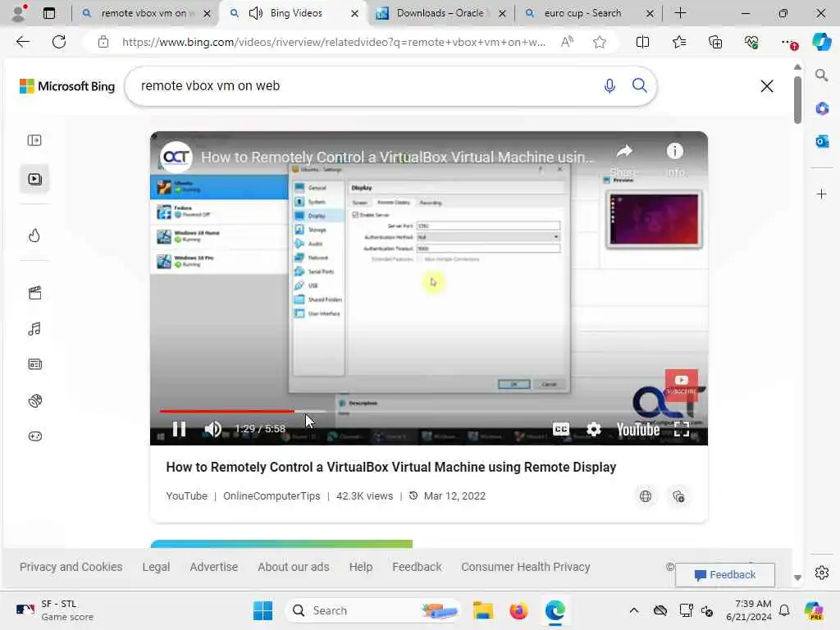Open the video on YouTube via the logo
The image size is (840, 630).
637,429
